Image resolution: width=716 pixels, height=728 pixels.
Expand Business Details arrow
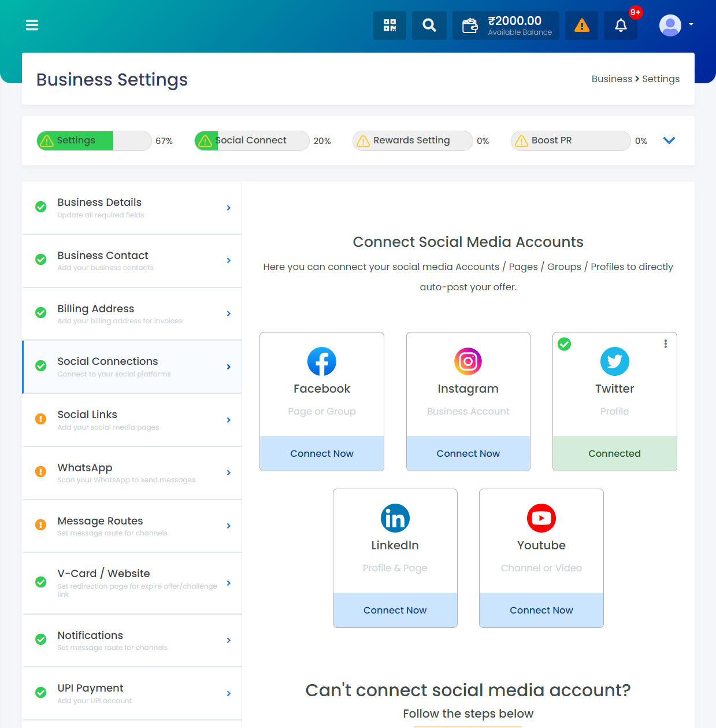point(229,208)
